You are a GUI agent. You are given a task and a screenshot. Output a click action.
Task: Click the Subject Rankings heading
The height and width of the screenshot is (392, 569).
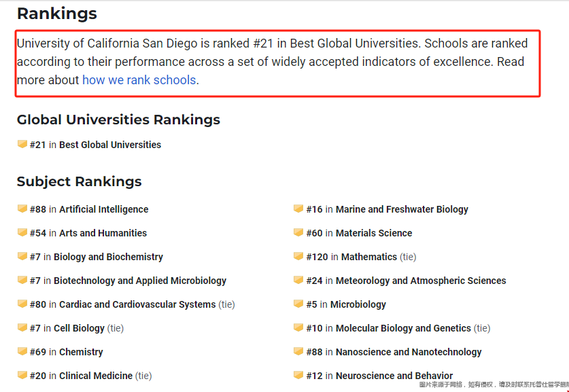pyautogui.click(x=79, y=181)
